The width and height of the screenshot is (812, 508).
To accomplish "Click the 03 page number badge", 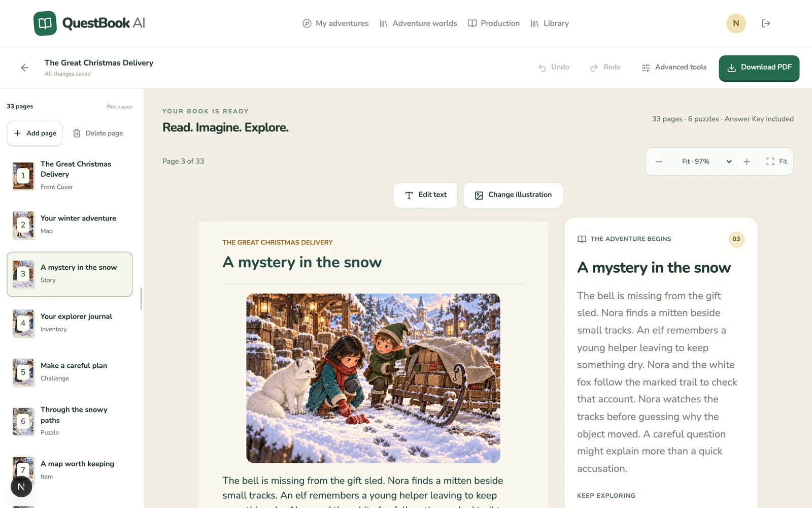I will [x=736, y=239].
